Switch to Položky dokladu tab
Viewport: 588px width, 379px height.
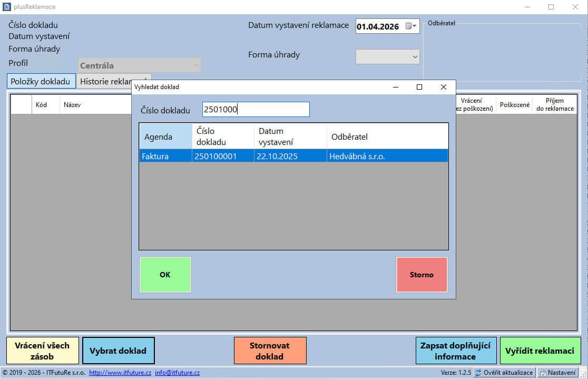(x=41, y=82)
